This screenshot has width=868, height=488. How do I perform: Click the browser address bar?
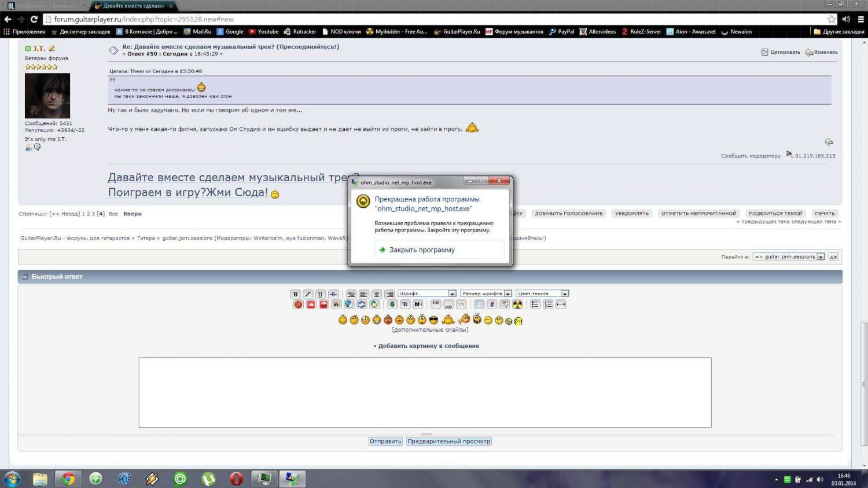click(439, 19)
